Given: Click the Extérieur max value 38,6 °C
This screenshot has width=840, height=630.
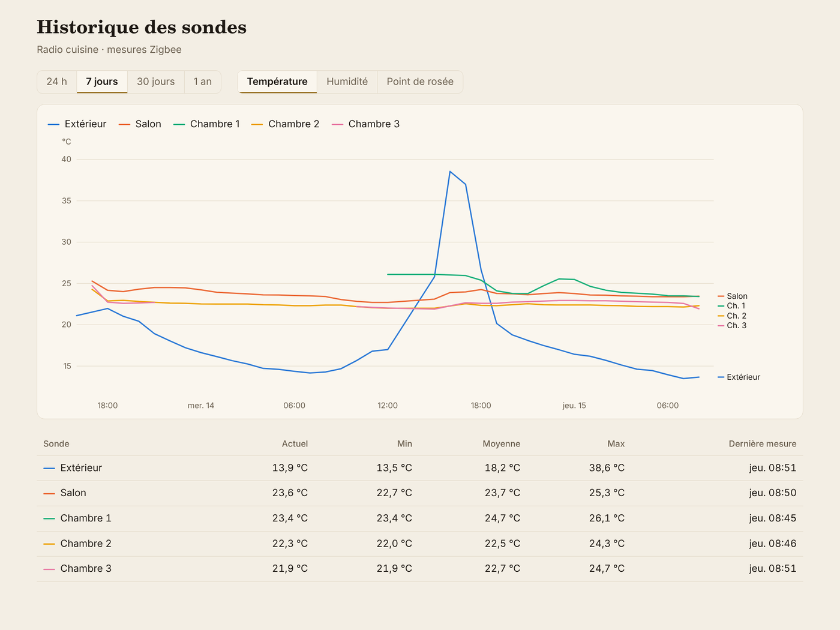Looking at the screenshot, I should (607, 468).
